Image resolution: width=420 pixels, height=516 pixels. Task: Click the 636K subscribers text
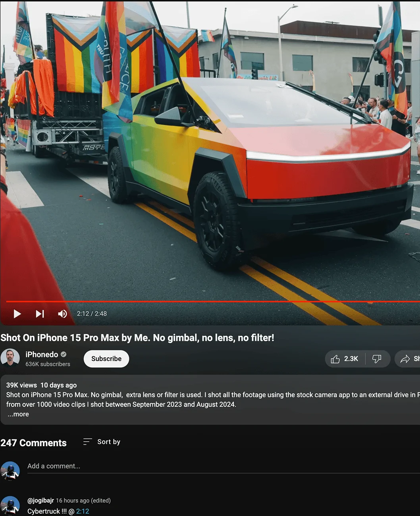pyautogui.click(x=48, y=364)
